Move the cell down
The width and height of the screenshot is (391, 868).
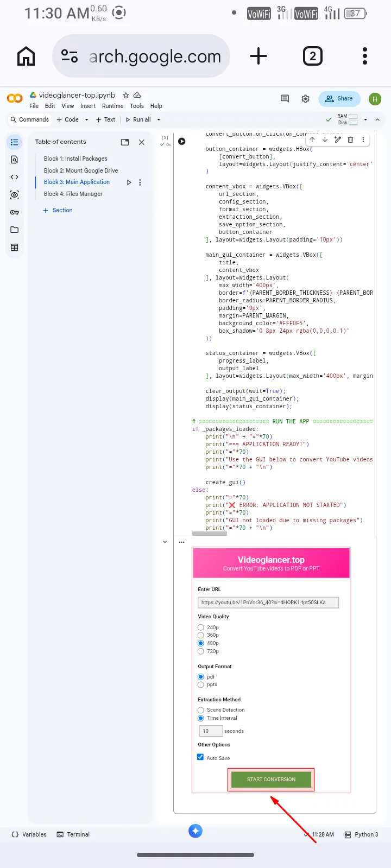325,140
